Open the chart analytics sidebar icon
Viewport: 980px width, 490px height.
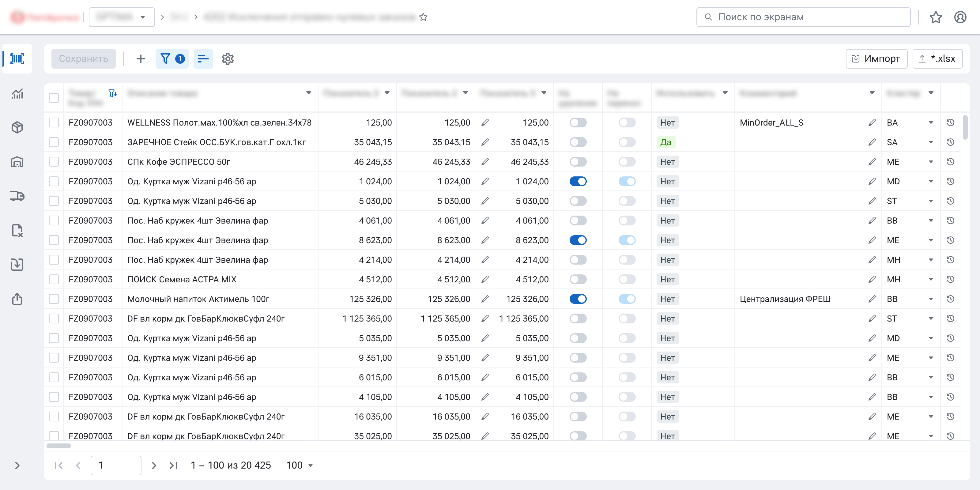[x=17, y=94]
